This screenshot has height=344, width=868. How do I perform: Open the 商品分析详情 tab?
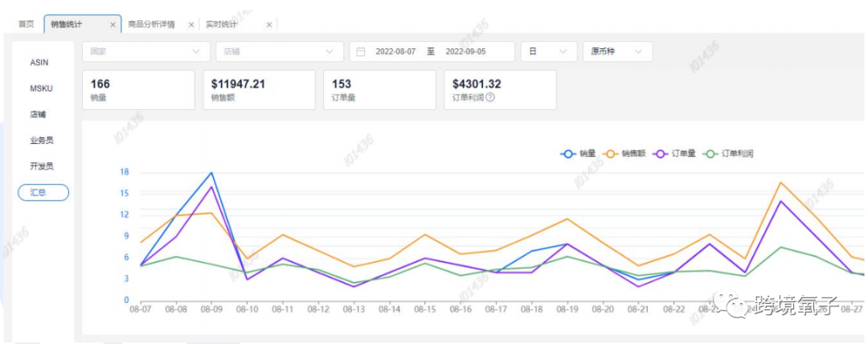coord(151,24)
